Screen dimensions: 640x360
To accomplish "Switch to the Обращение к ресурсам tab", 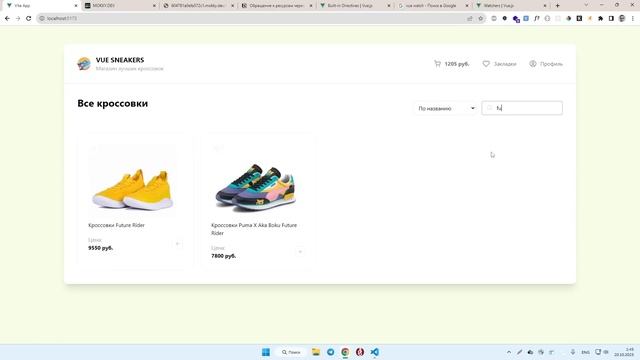I will (276, 6).
